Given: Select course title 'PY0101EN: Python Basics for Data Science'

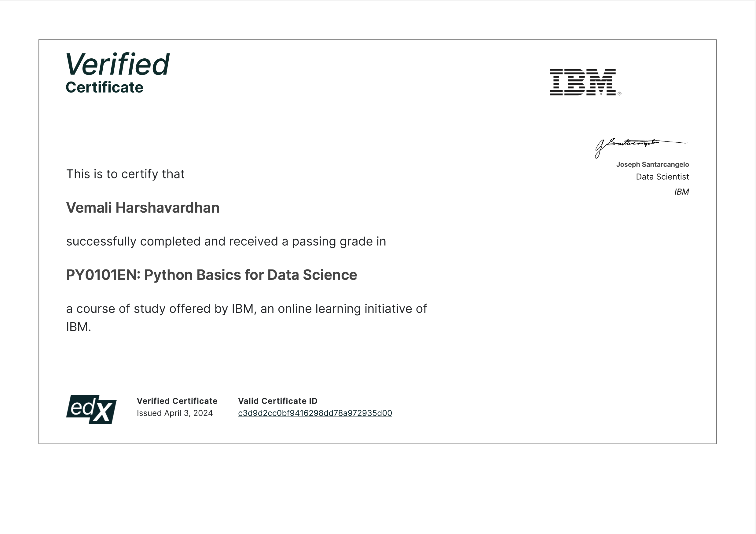Looking at the screenshot, I should [x=211, y=275].
